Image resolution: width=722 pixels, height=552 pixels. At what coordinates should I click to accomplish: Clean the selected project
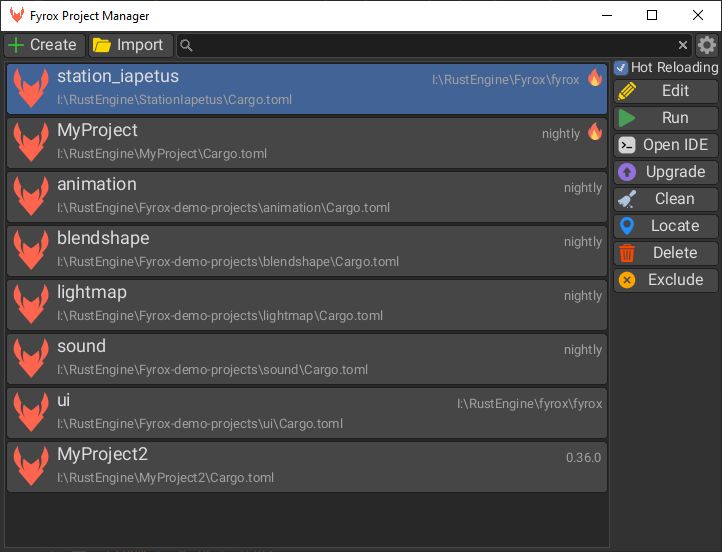tap(666, 199)
